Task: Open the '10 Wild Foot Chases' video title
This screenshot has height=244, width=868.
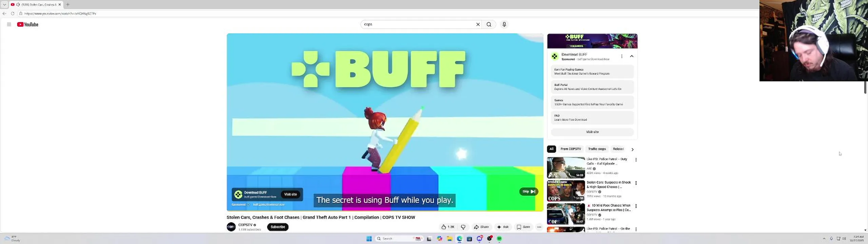Action: pos(609,208)
